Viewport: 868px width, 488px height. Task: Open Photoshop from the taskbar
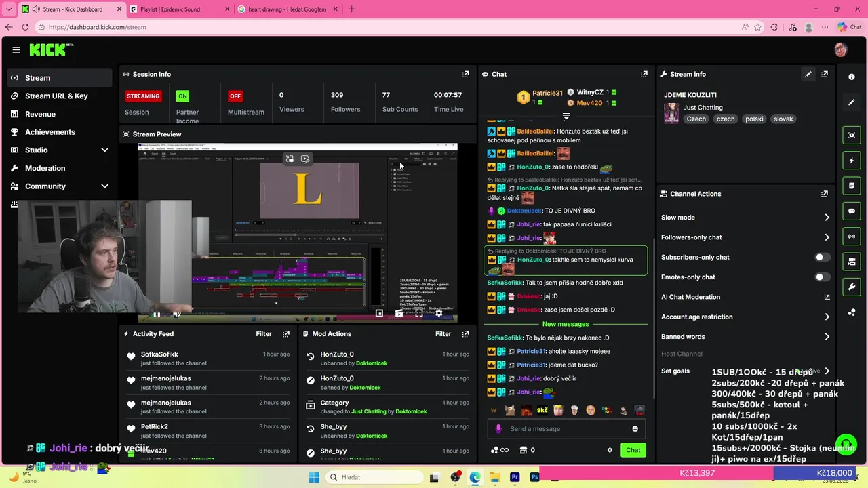pos(534,477)
